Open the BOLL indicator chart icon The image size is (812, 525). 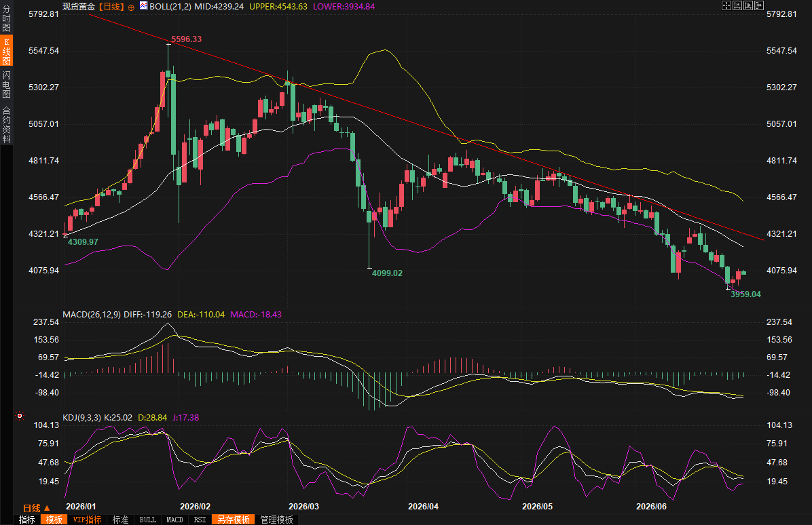point(143,5)
